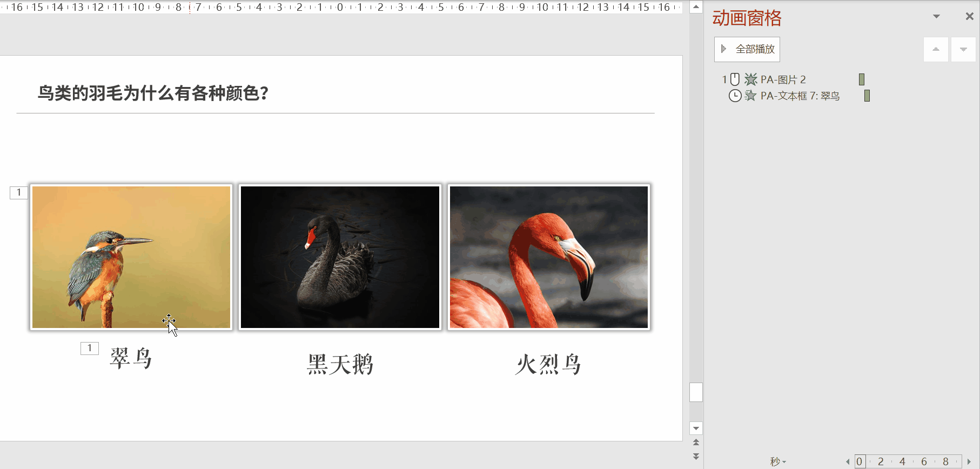Screen dimensions: 980x469
Task: Click the mouse trigger icon beside PA-图片 2
Action: click(x=735, y=79)
